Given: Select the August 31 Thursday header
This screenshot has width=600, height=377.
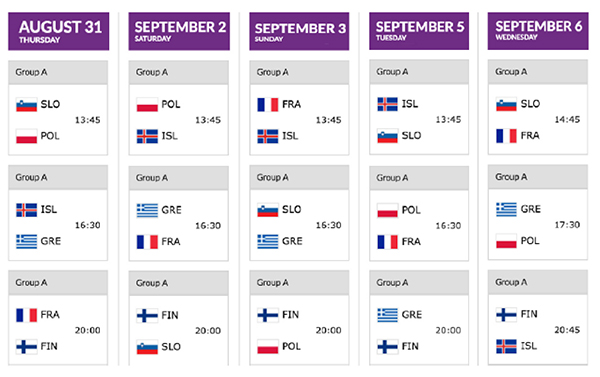Looking at the screenshot, I should point(59,31).
